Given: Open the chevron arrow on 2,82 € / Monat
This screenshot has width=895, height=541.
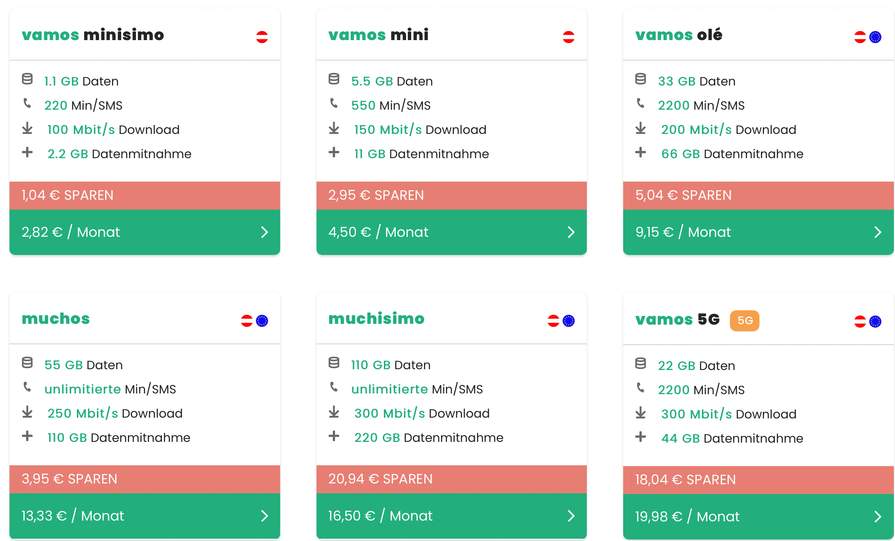Looking at the screenshot, I should point(264,232).
